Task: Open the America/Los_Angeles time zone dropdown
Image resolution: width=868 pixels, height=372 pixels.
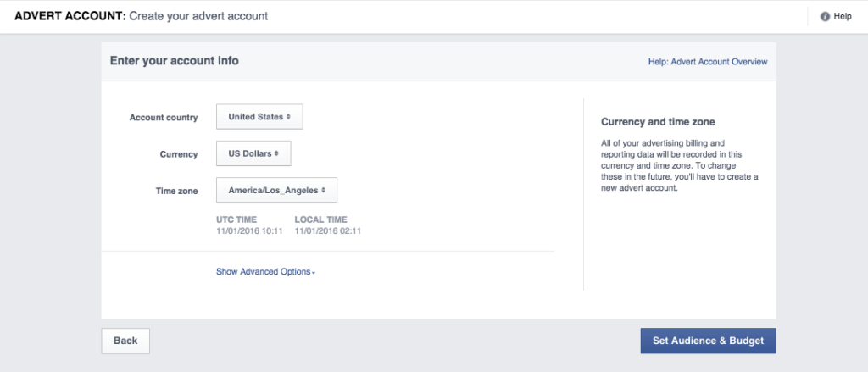Action: pyautogui.click(x=276, y=191)
